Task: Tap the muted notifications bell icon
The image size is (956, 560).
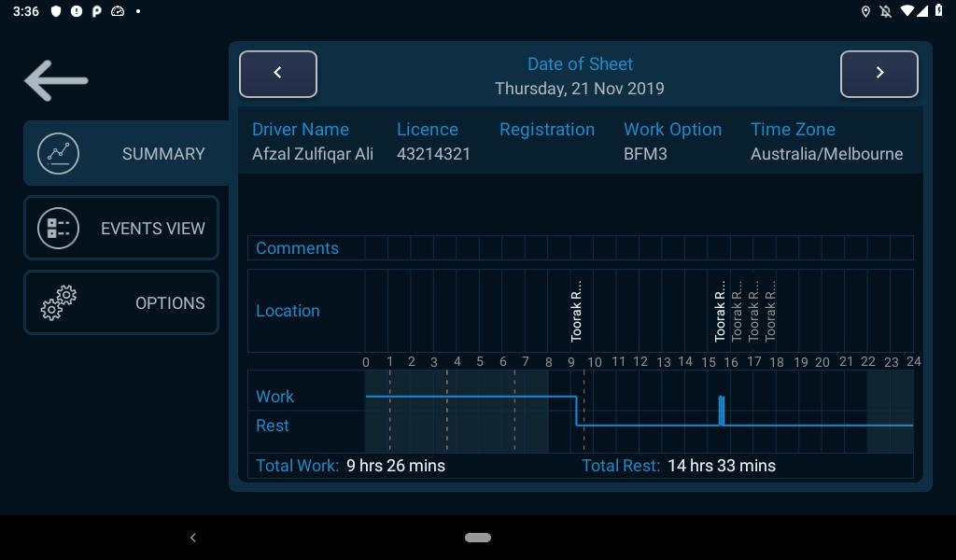Action: click(885, 11)
